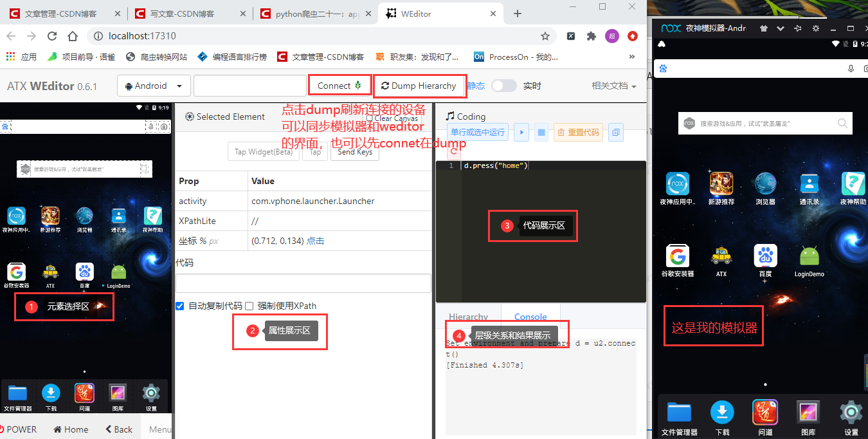The image size is (868, 439).
Task: Uncheck the 自动复制代码 checkbox
Action: click(180, 306)
